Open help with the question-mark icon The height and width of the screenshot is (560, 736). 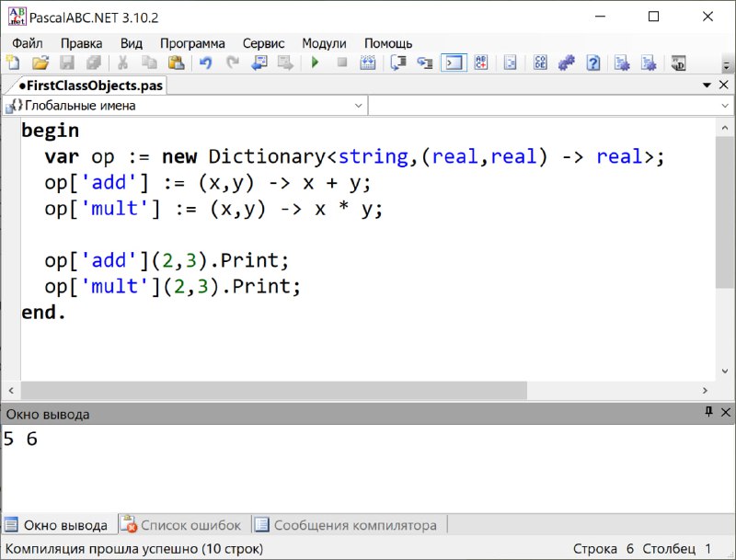pos(593,63)
